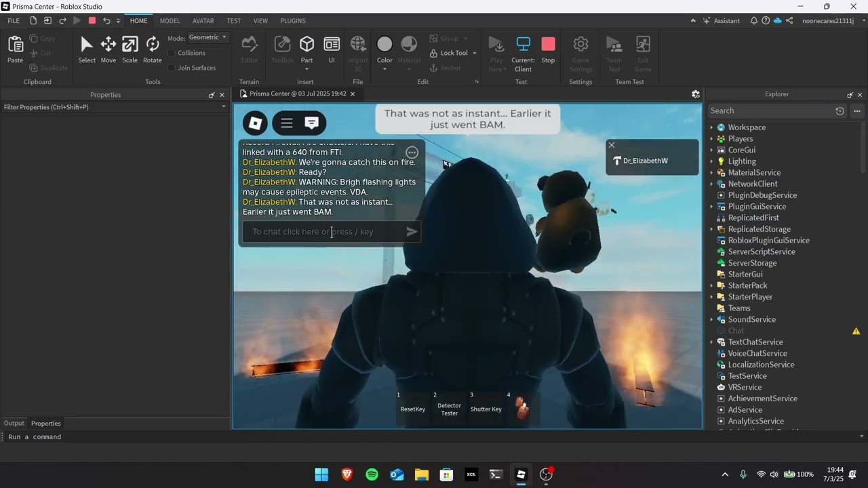Open the Lock Tool dropdown arrow
The height and width of the screenshot is (488, 868).
click(474, 53)
